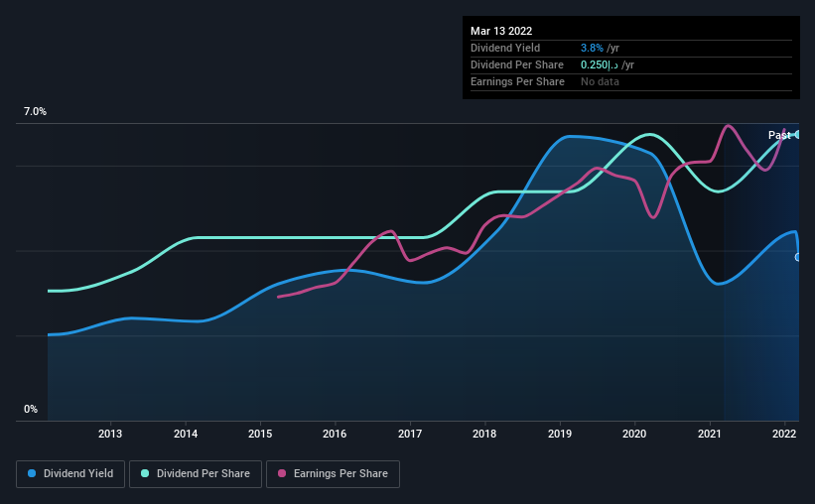
Task: Click the teal Dividend Per Share legend dot
Action: pos(145,473)
